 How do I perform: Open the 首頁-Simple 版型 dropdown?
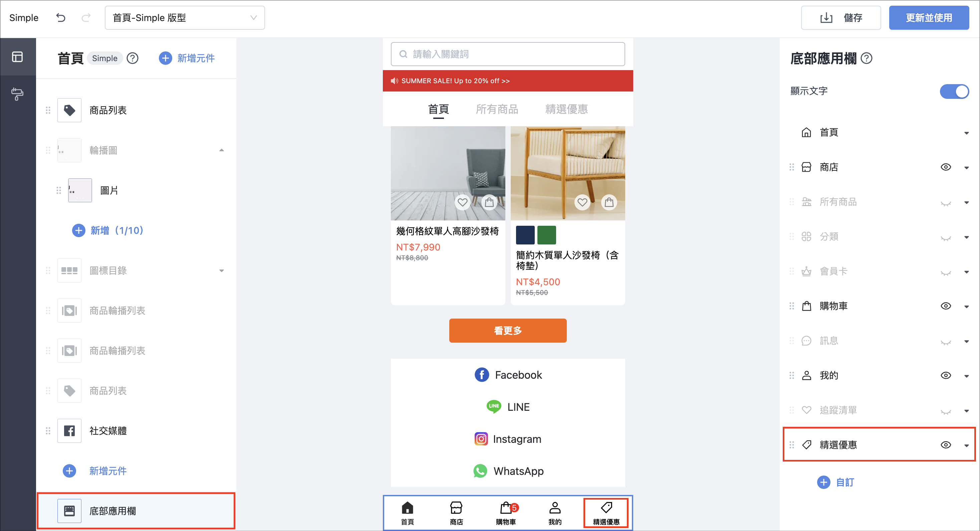pyautogui.click(x=185, y=17)
